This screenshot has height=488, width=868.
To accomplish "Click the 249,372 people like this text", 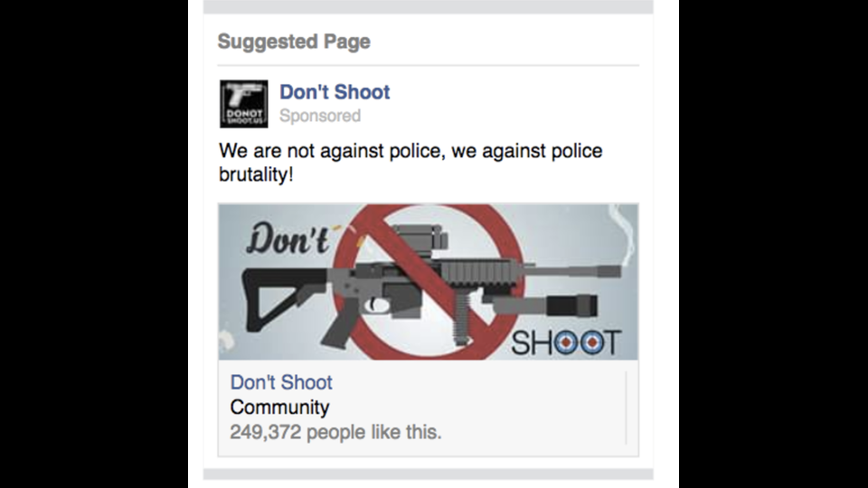I will pyautogui.click(x=335, y=432).
